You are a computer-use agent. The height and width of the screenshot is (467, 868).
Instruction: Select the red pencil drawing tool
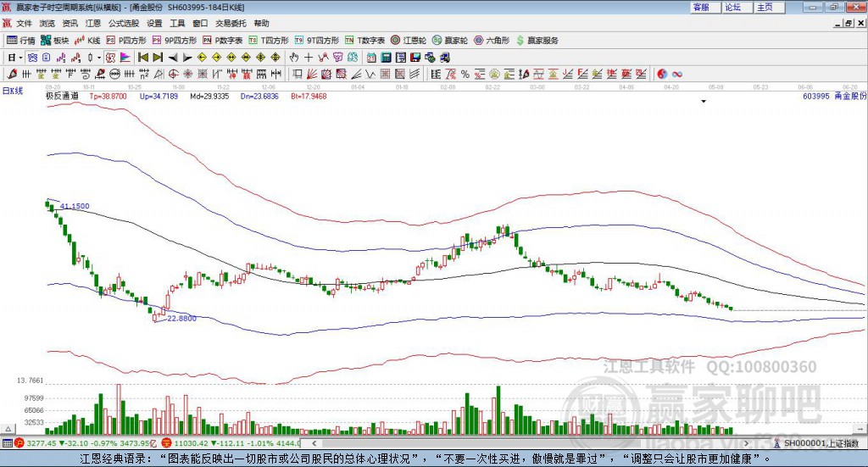click(x=12, y=74)
